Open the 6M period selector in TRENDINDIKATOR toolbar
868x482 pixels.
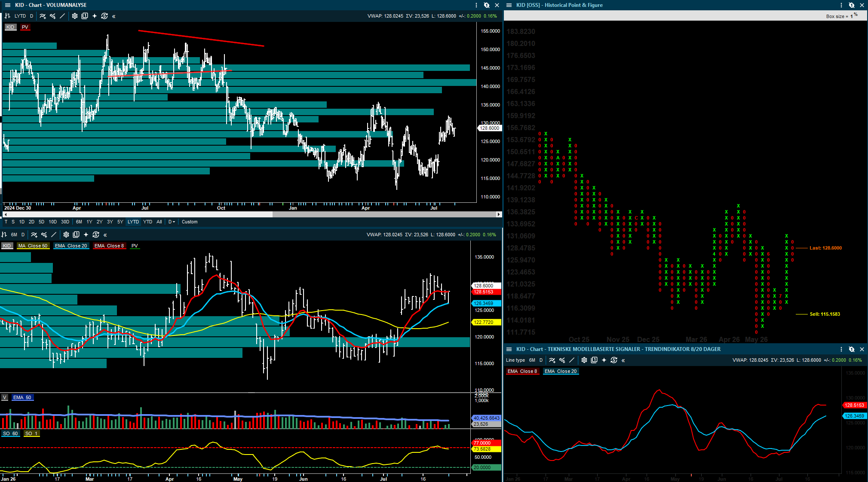click(x=532, y=360)
